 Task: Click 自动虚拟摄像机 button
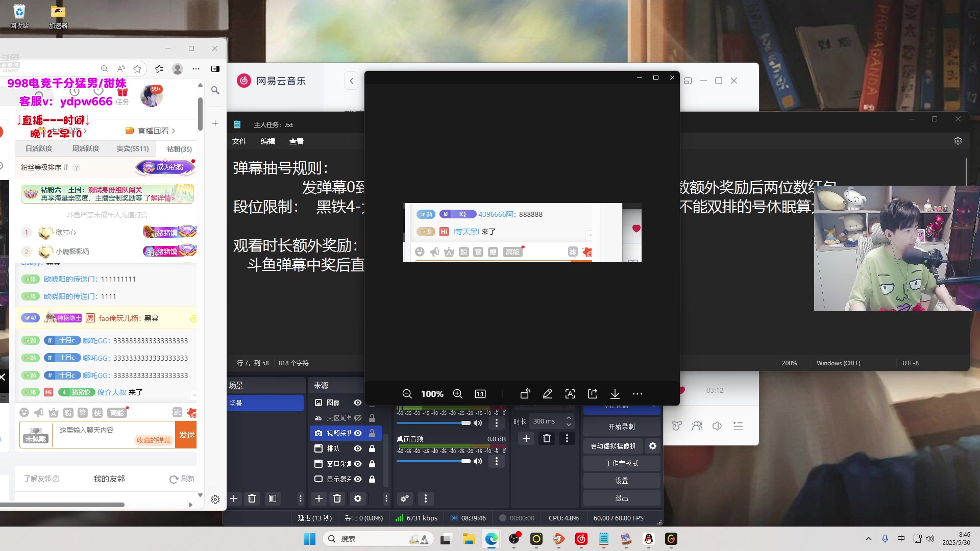(x=613, y=446)
